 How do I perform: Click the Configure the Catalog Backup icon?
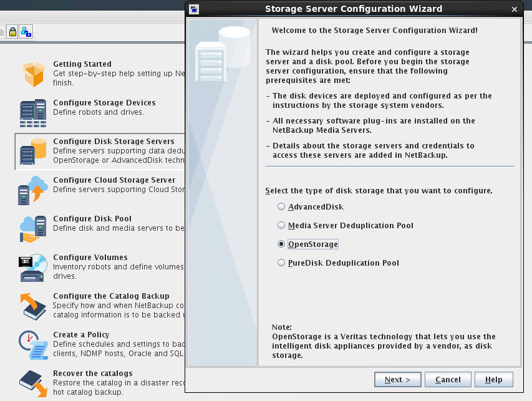pyautogui.click(x=33, y=306)
